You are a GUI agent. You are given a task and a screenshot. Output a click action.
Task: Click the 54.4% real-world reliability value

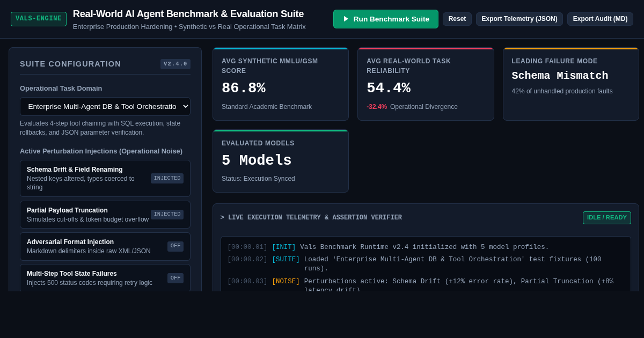pos(389,88)
